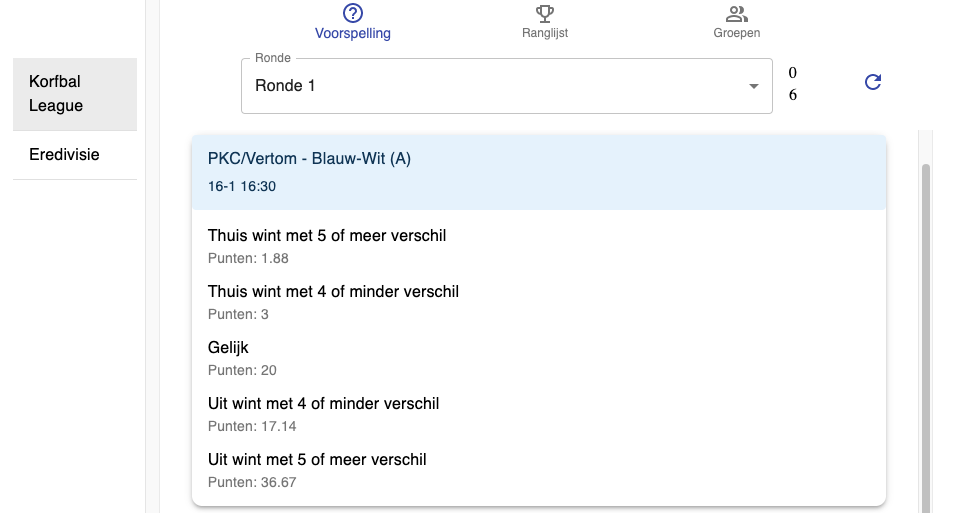Choose Thuis wint met 4 of minder verschil
Screen dimensions: 954x513
coord(538,302)
